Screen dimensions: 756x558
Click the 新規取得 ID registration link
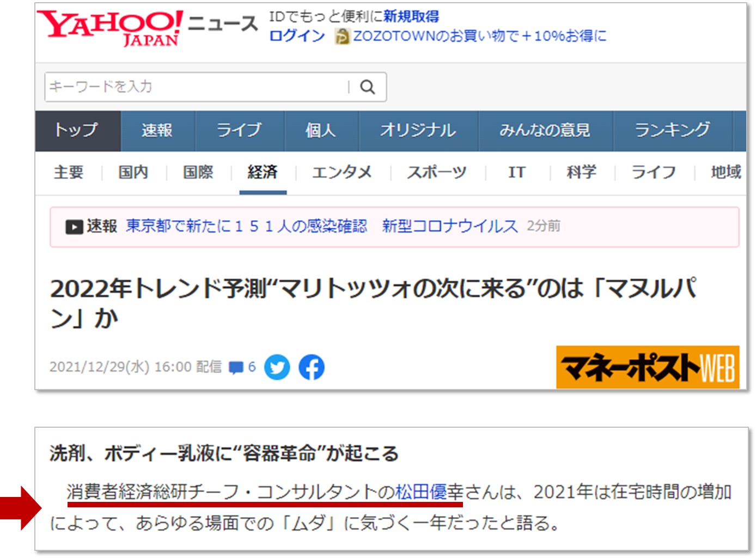[x=411, y=16]
